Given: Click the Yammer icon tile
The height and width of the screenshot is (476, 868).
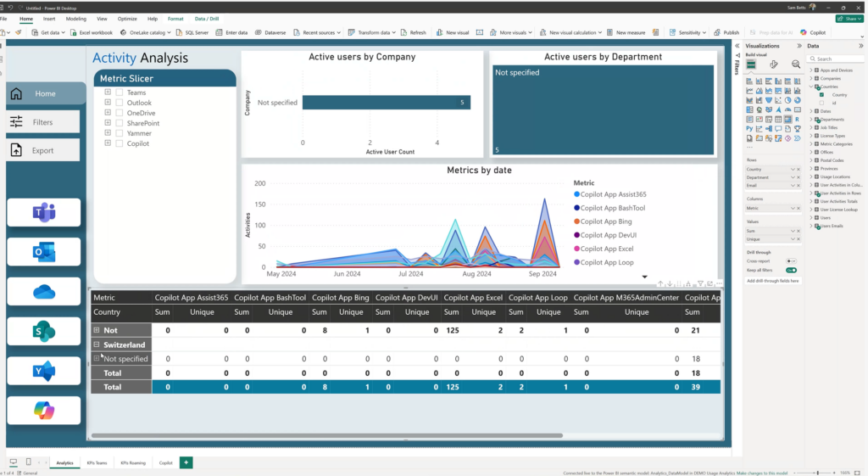Looking at the screenshot, I should pyautogui.click(x=43, y=371).
